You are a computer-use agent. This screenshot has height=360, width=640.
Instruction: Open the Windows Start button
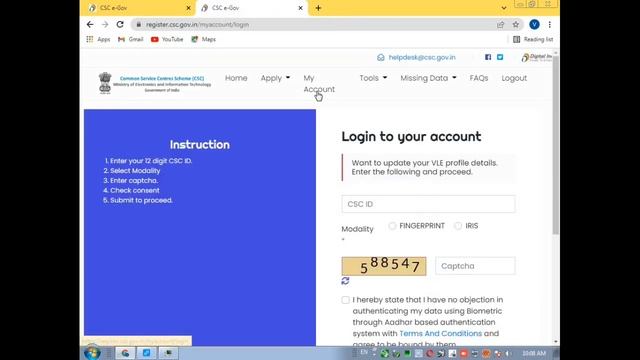(x=92, y=353)
